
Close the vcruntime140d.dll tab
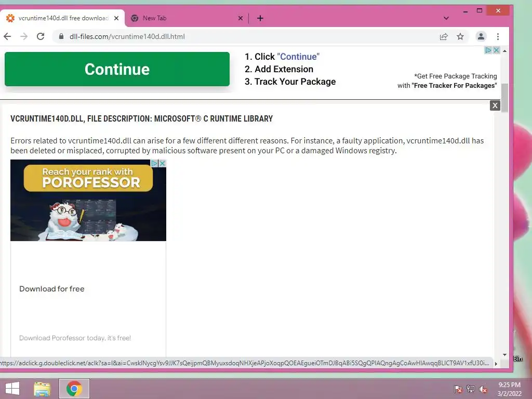pos(116,18)
